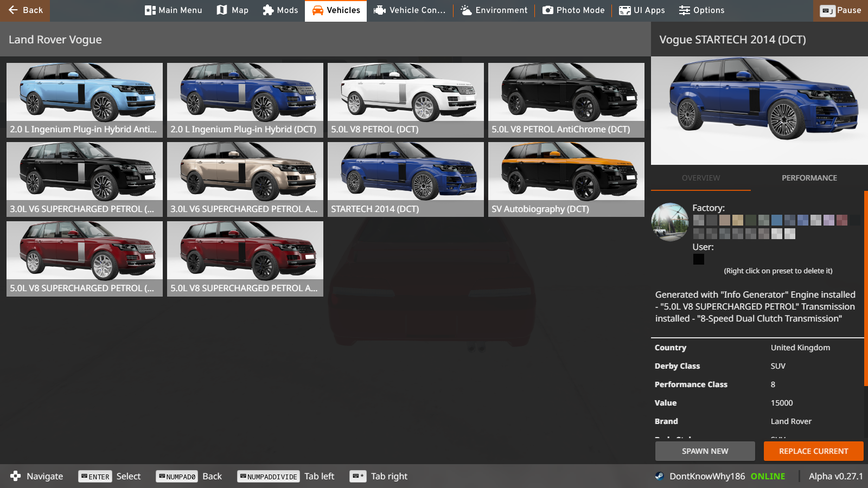Click the Tab right key hint

[379, 476]
